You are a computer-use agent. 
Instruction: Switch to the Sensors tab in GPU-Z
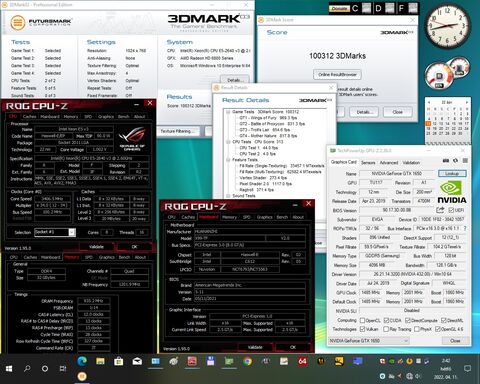(x=368, y=163)
